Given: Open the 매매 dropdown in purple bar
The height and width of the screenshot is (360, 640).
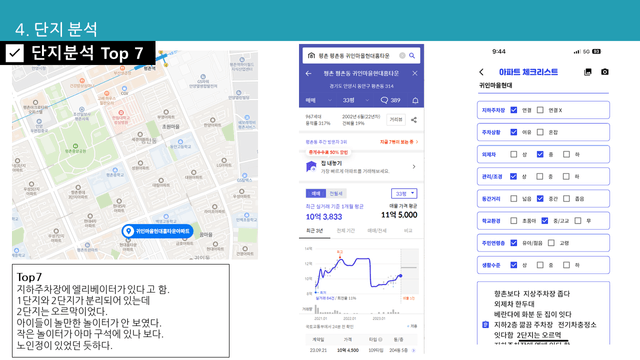Looking at the screenshot, I should tap(318, 100).
